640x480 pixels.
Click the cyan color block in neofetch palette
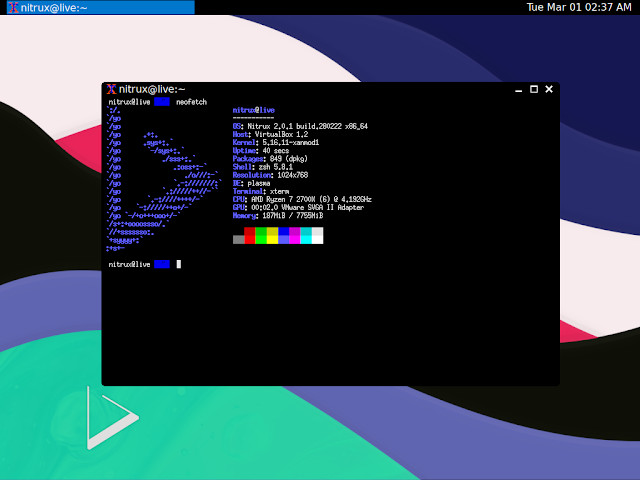pos(306,236)
